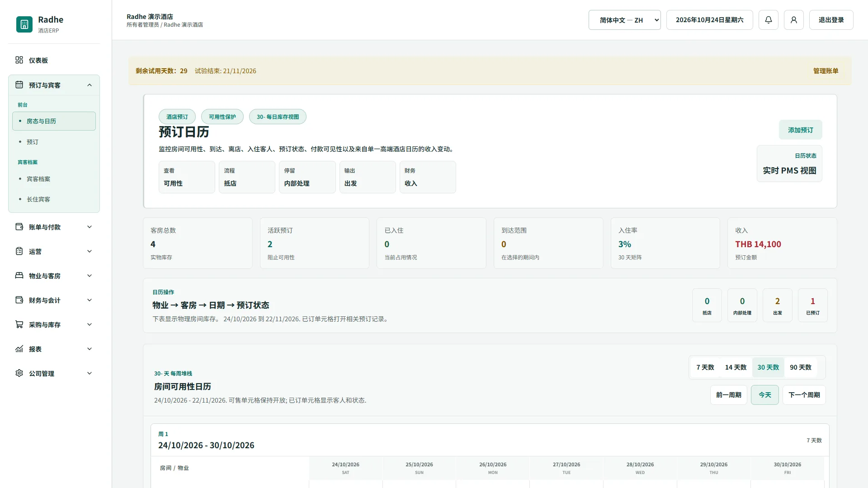Screen dimensions: 868x488
Task: Click the 30- 每日库存视图 tag chip
Action: (x=278, y=117)
